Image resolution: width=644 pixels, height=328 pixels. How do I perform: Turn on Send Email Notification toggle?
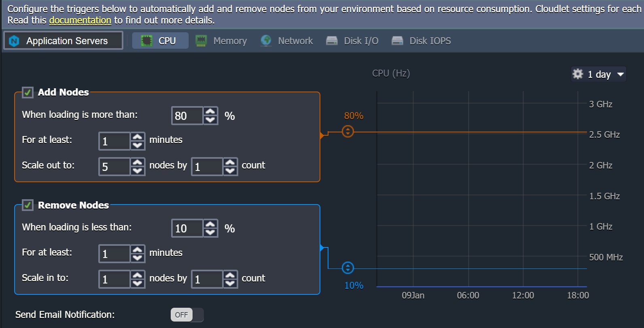[187, 315]
